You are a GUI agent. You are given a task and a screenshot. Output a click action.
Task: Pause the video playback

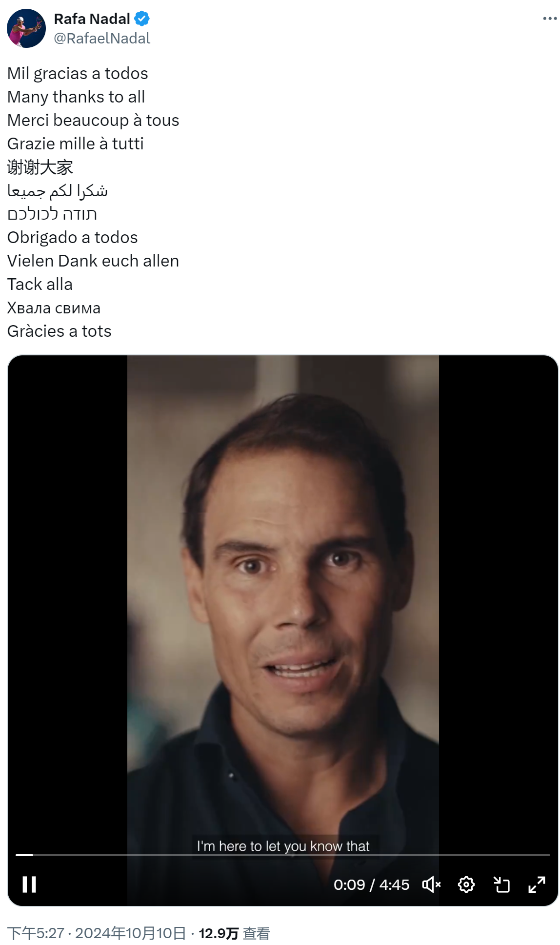pyautogui.click(x=29, y=884)
